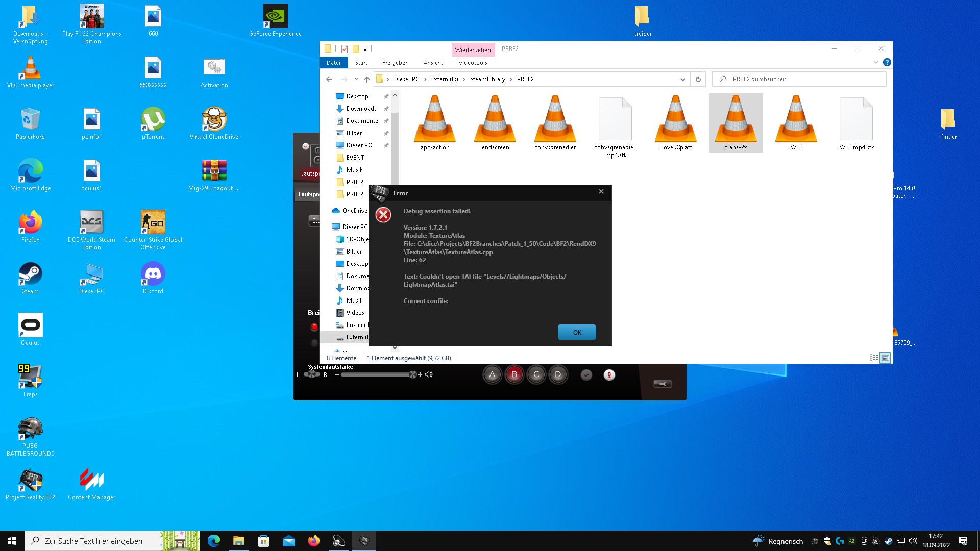Screen dimensions: 980x551
Task: Open the wrench settings button
Action: [x=663, y=384]
